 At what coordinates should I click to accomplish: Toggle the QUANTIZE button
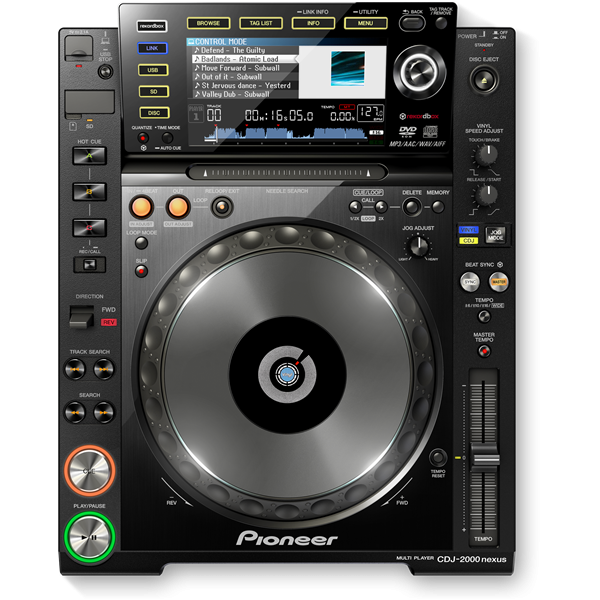143,138
